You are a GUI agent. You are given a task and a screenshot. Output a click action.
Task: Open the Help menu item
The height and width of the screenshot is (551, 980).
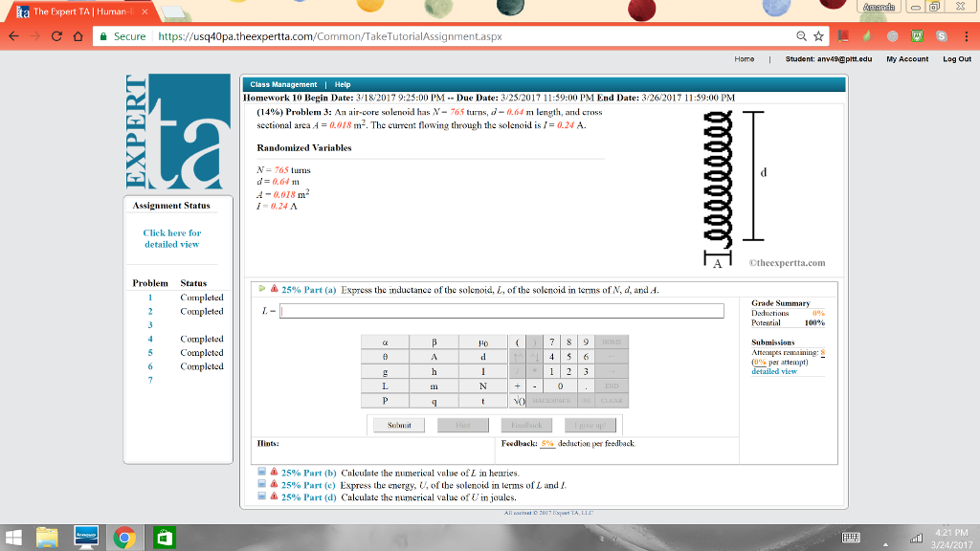(343, 84)
